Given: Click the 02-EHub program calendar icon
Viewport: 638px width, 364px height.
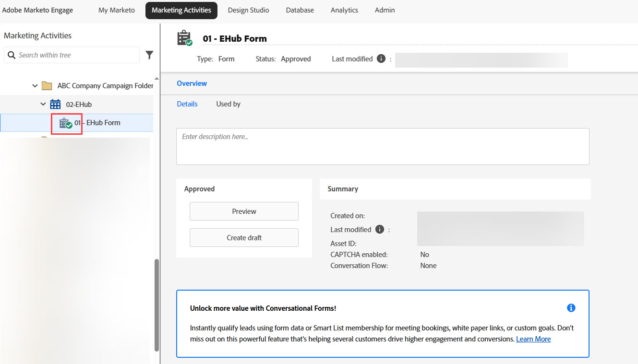Looking at the screenshot, I should (55, 104).
